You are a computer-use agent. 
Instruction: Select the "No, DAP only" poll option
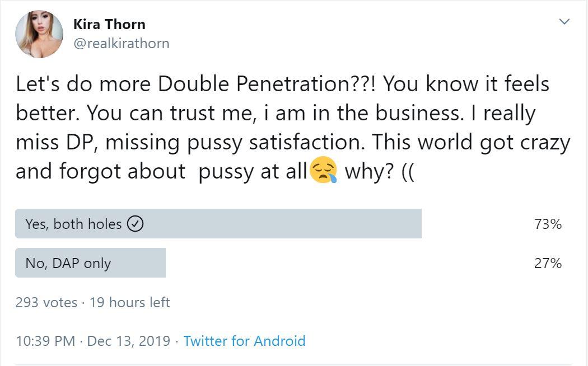pos(68,263)
